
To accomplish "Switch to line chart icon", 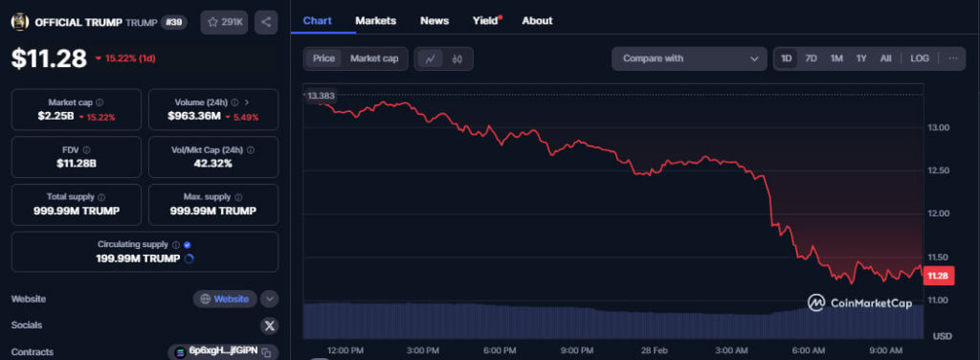I will click(430, 58).
